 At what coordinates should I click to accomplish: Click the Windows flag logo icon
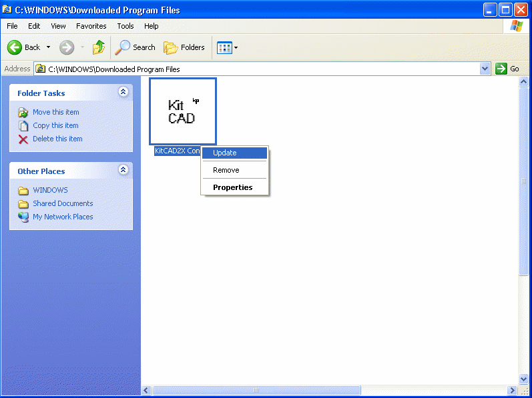pyautogui.click(x=517, y=26)
